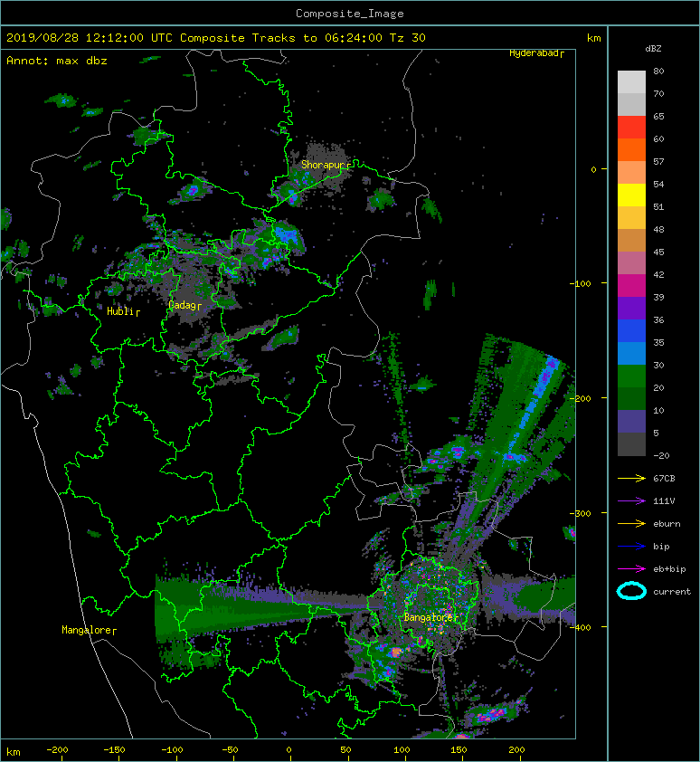Screen dimensions: 700x762
Task: Click the eb+bip legend label
Action: pyautogui.click(x=669, y=569)
